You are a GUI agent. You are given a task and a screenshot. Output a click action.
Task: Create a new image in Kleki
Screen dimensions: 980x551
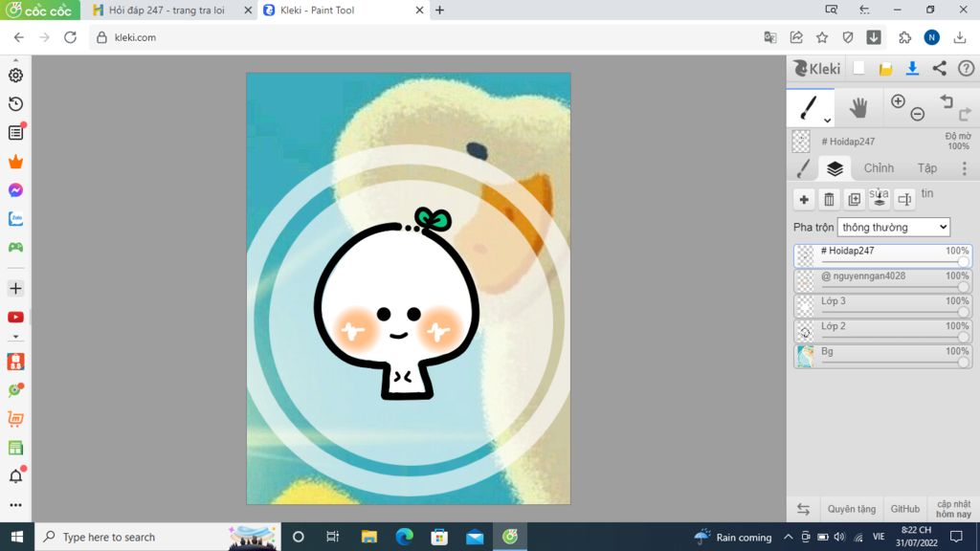click(858, 69)
